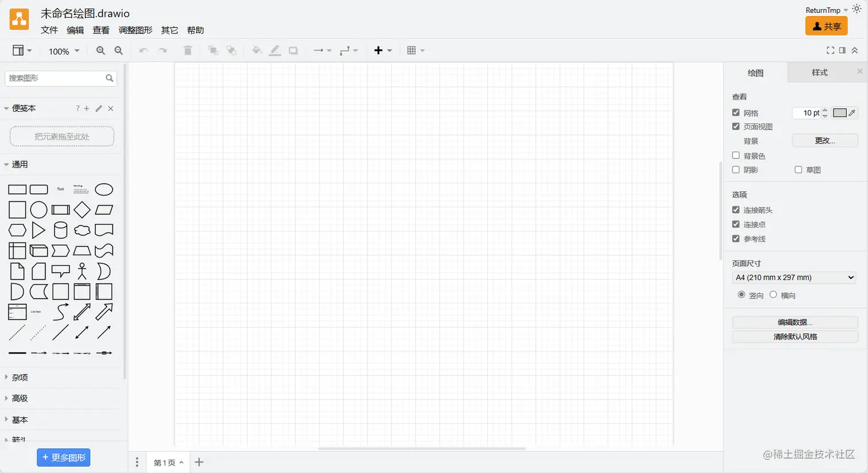The height and width of the screenshot is (473, 868).
Task: Click the shadow toggle toolbar icon
Action: (x=293, y=51)
